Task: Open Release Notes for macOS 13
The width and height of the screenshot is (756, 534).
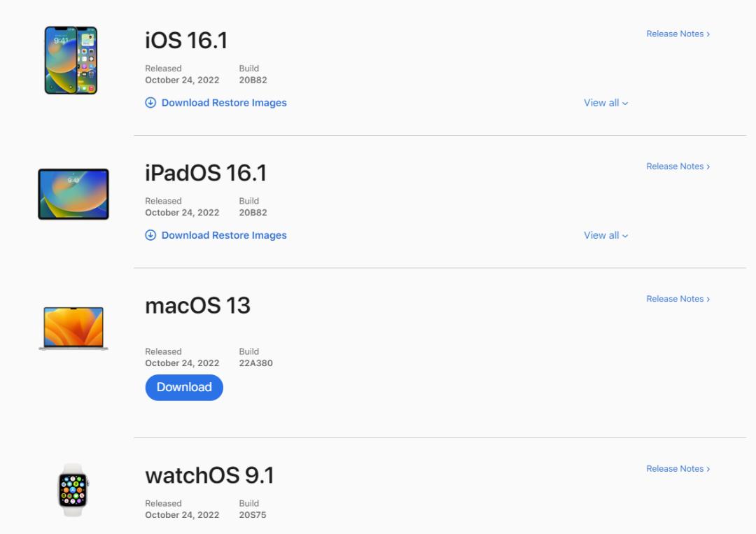Action: point(678,299)
